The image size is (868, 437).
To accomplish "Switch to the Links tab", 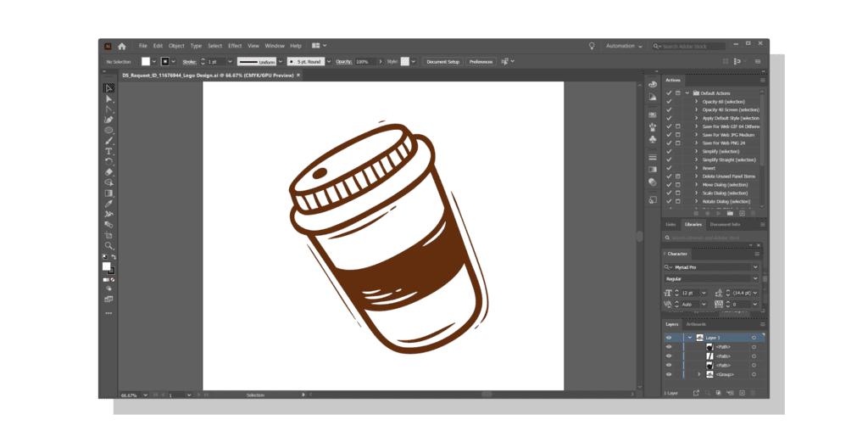I will [671, 225].
